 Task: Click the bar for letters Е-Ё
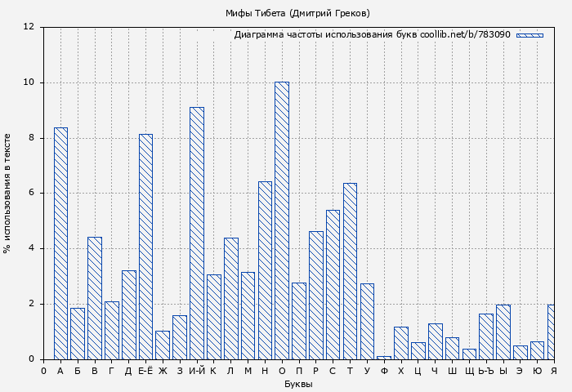pyautogui.click(x=145, y=247)
